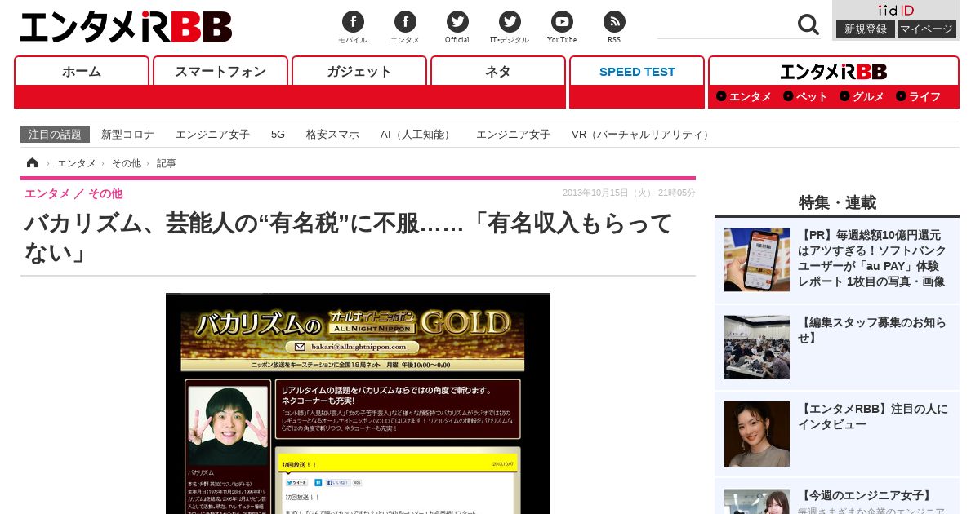This screenshot has width=980, height=514.
Task: Click the 新規登録 button
Action: (866, 29)
